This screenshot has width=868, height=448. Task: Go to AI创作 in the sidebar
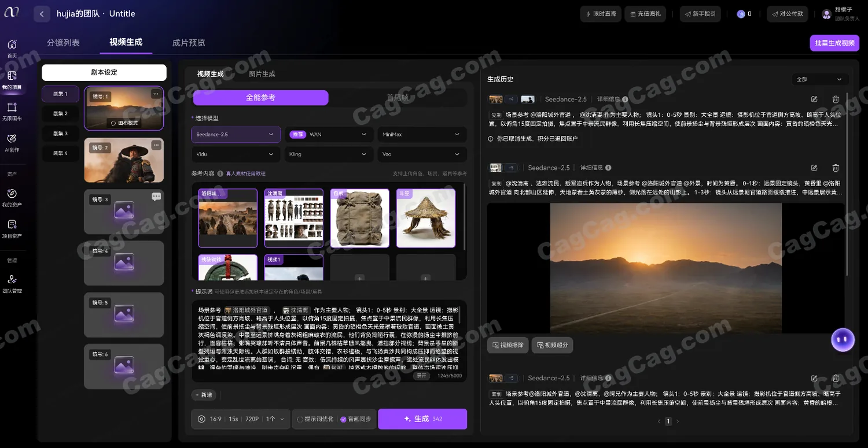coord(12,143)
